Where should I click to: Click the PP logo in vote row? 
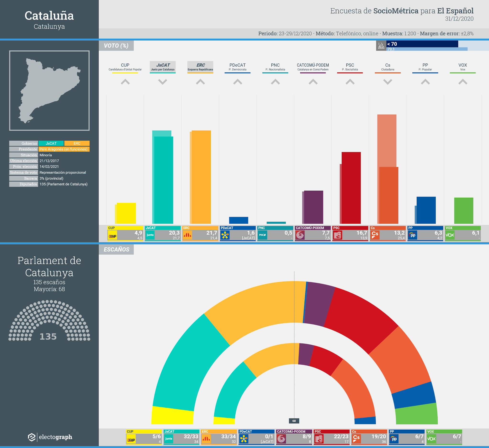click(412, 235)
